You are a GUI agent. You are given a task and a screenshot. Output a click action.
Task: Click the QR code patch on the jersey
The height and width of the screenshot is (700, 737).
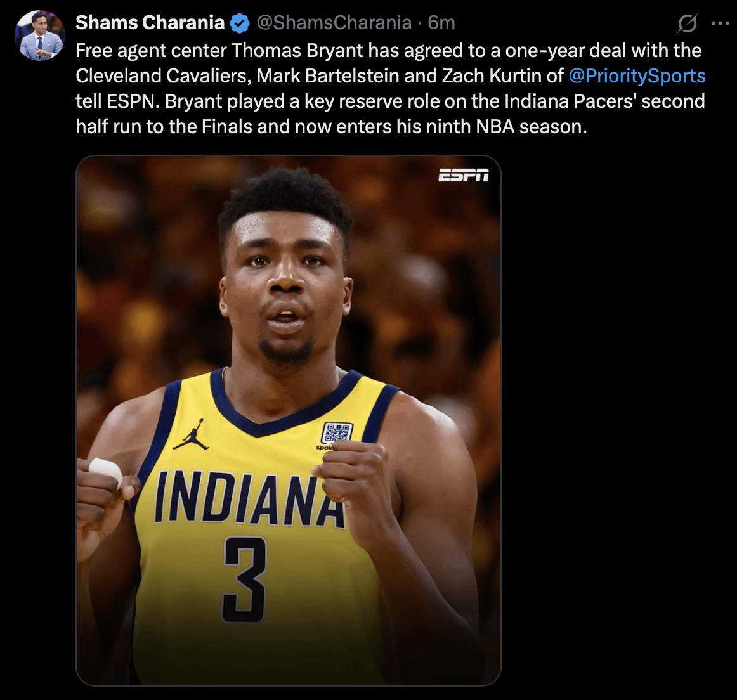337,433
